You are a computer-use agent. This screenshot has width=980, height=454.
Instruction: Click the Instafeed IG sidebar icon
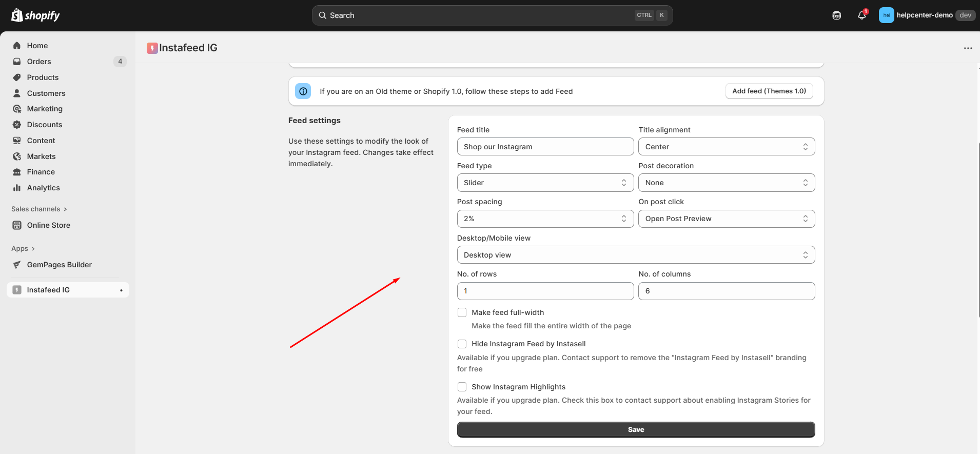[x=17, y=290]
